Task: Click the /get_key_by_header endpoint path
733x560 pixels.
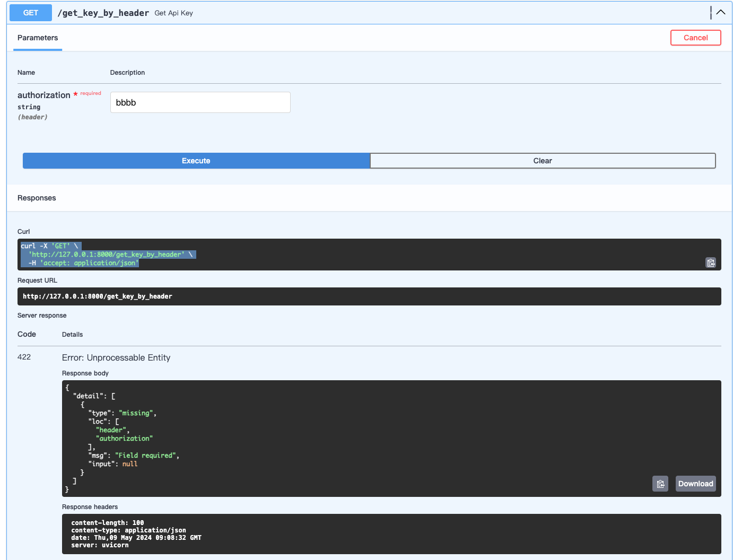Action: click(x=103, y=13)
